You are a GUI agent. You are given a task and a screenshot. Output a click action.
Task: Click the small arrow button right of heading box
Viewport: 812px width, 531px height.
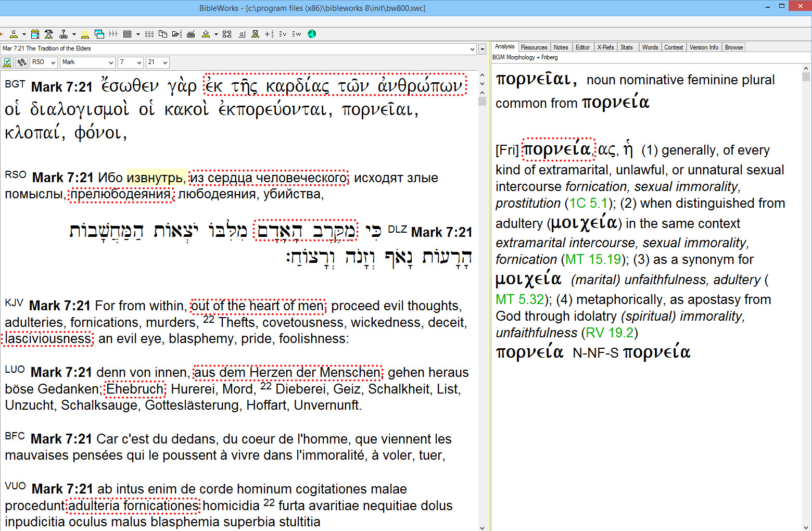pyautogui.click(x=483, y=49)
